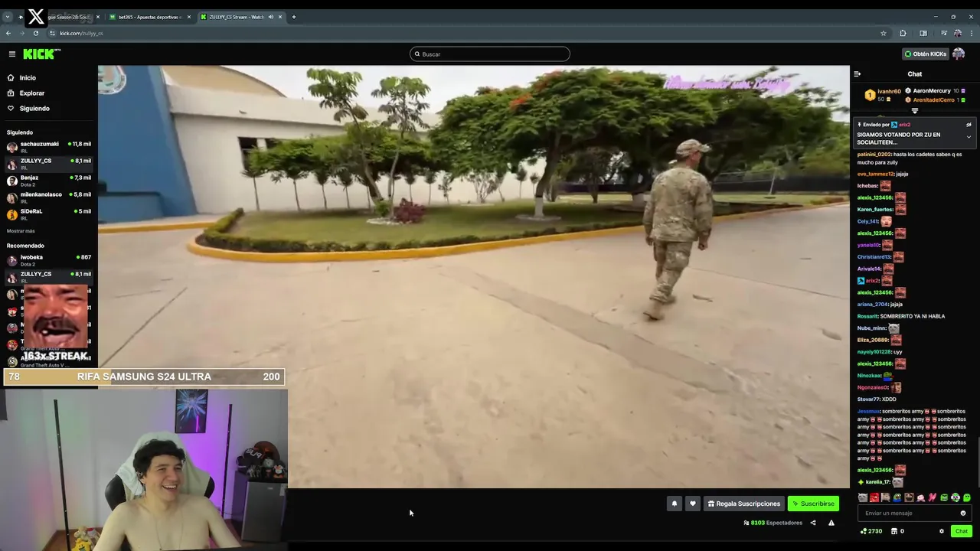980x551 pixels.
Task: Open the chat shop icon
Action: [894, 531]
